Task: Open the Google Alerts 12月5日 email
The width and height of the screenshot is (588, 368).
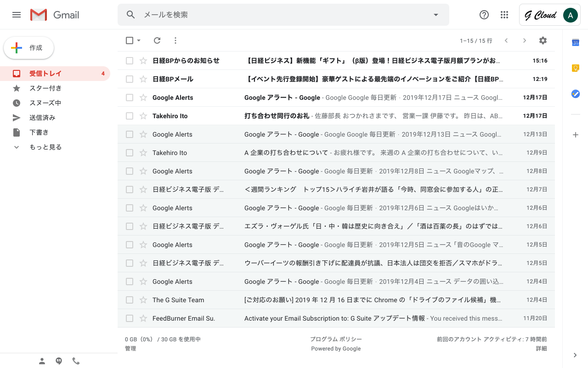Action: [336, 245]
